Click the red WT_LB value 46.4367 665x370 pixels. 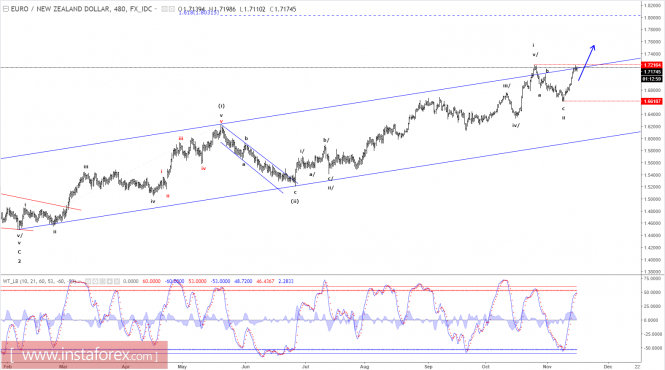(265, 281)
